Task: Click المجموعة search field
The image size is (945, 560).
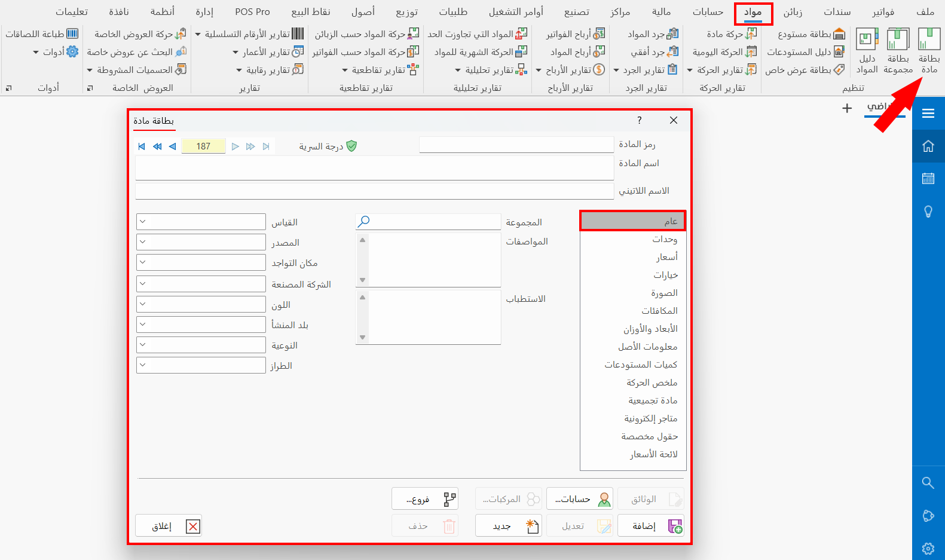Action: [428, 222]
